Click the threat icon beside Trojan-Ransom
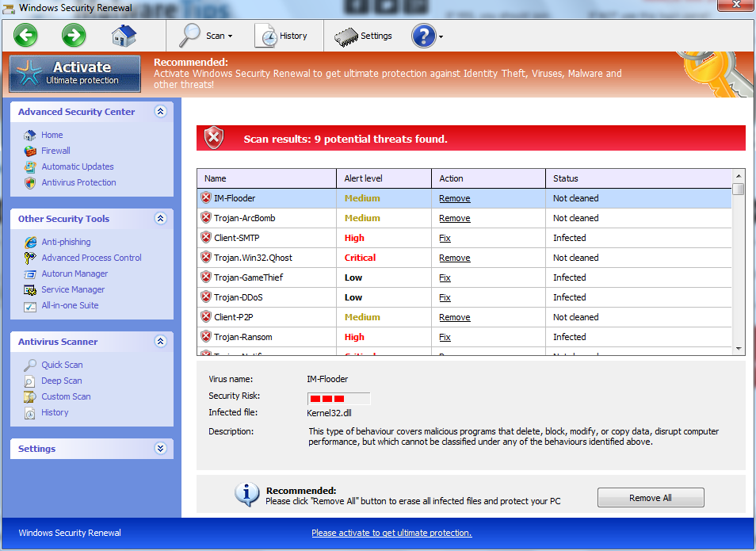Viewport: 756px width, 551px height. click(x=206, y=337)
